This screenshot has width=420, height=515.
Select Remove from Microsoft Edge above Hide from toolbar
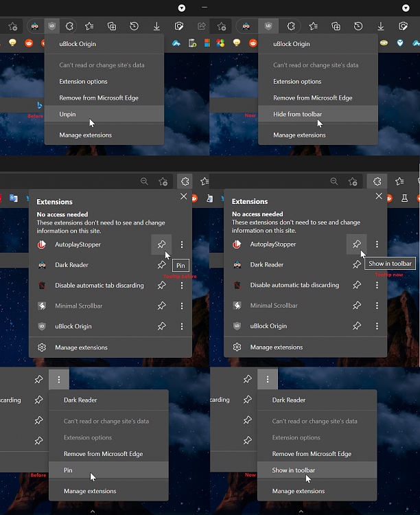coord(318,98)
